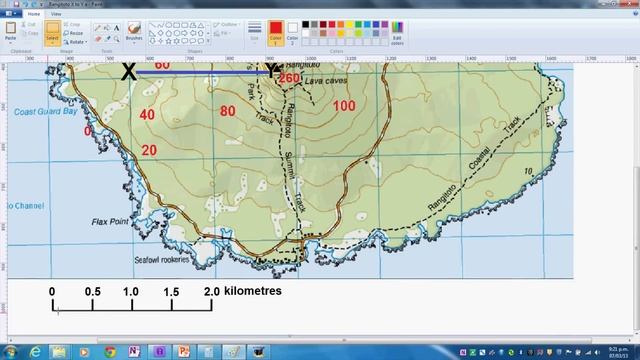Click the Crop button

point(72,25)
